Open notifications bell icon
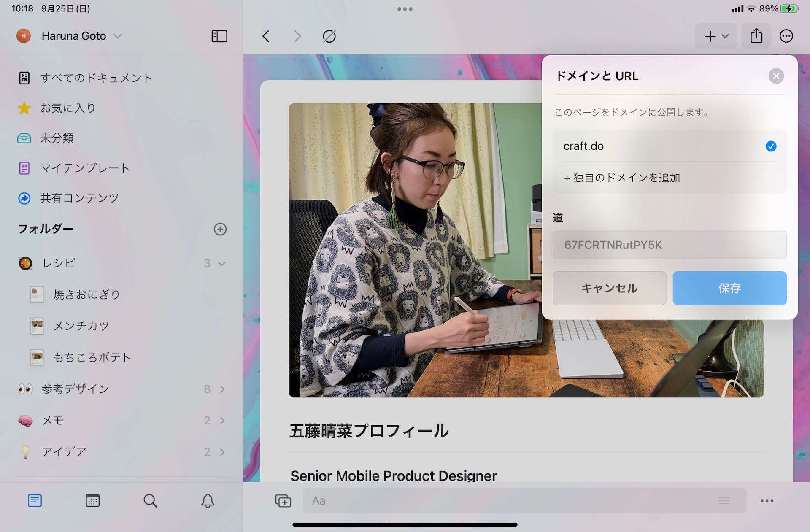The height and width of the screenshot is (532, 810). pyautogui.click(x=208, y=501)
